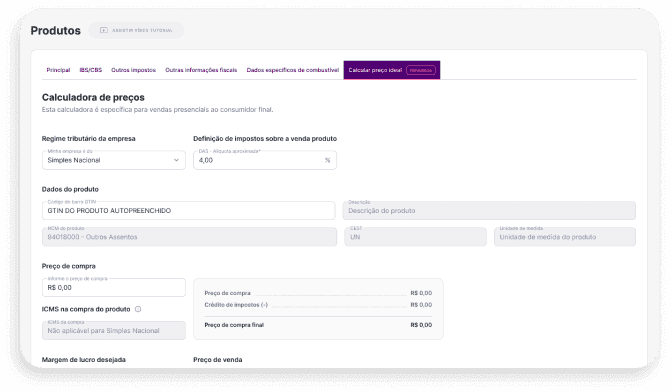This screenshot has width=672, height=392.
Task: Click the Código de barra GTIN field
Action: click(189, 210)
